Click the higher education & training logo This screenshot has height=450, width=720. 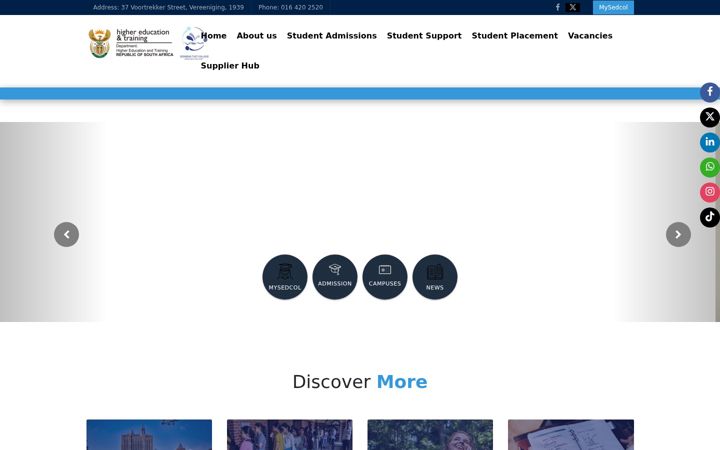coord(131,43)
